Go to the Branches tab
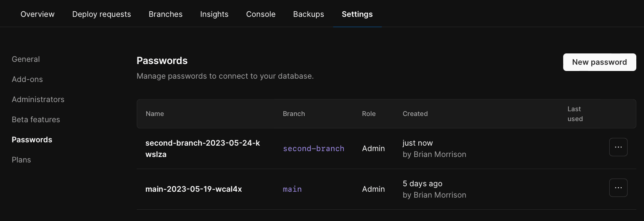 (165, 14)
